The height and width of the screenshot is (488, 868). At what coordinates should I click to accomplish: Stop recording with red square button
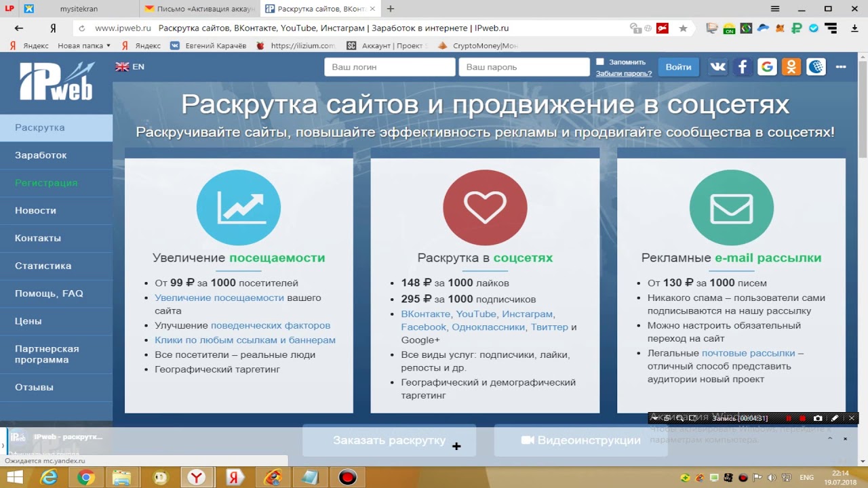[x=803, y=418]
